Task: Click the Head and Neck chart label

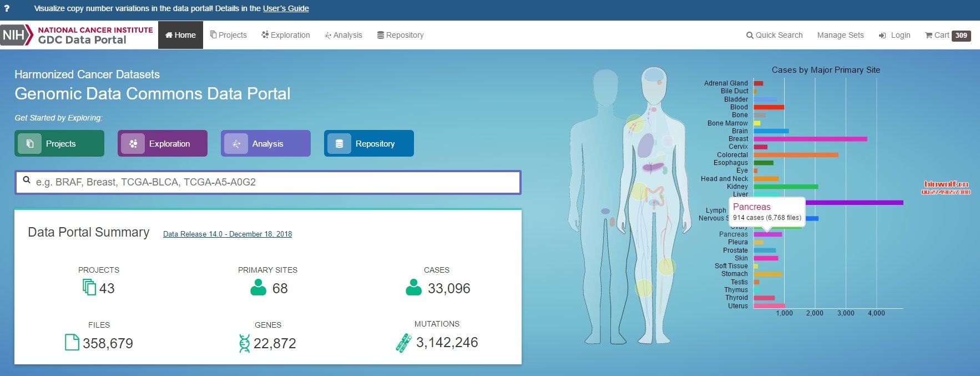Action: click(724, 179)
